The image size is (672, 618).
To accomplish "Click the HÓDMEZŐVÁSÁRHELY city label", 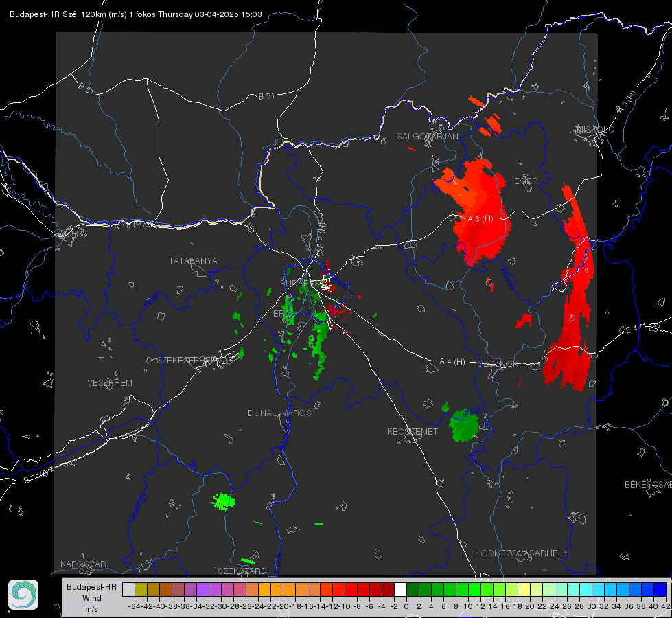I will coord(521,553).
